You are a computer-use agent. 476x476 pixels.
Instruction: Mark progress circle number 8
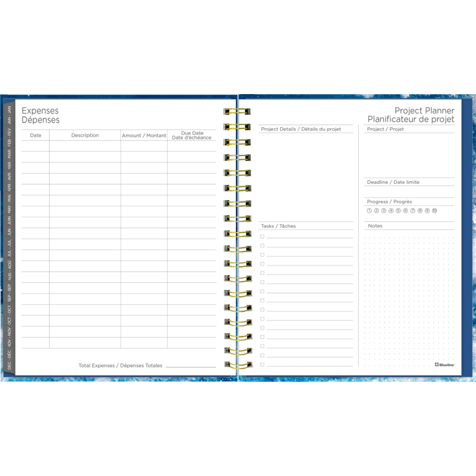pos(420,211)
